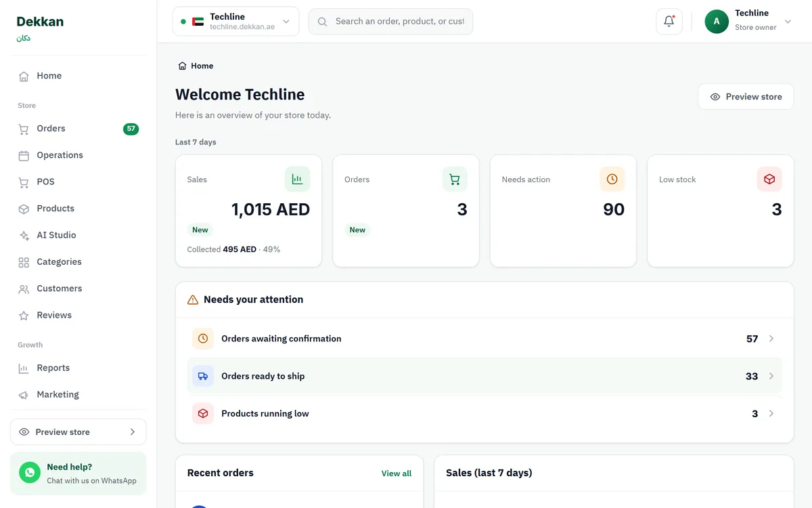This screenshot has height=508, width=812.
Task: Click the Preview store button at top right
Action: 746,97
